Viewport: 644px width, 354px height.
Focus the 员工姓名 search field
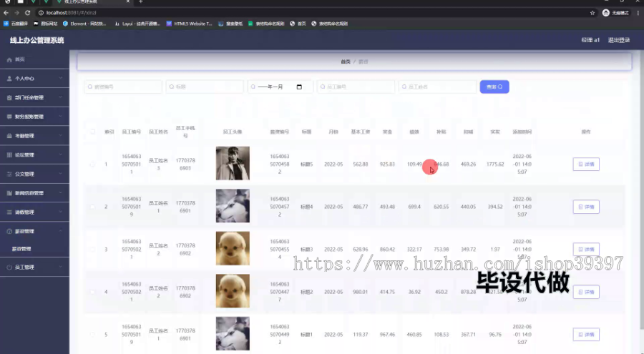[437, 87]
